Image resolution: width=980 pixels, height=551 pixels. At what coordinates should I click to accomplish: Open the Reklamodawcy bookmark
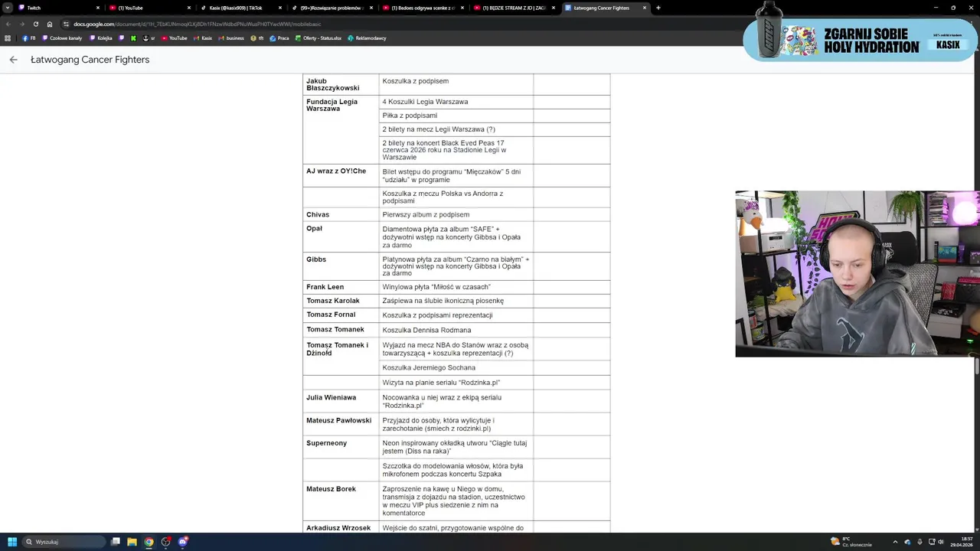pos(367,38)
